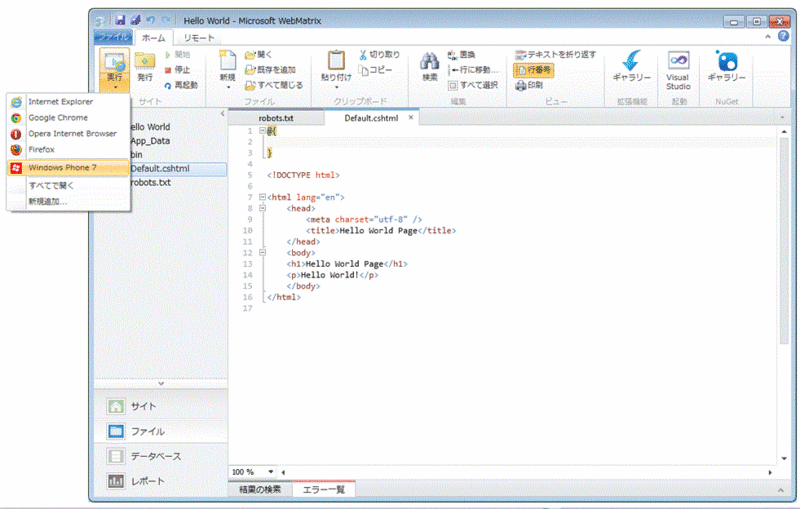Open the 新規 button dropdown arrow
Image resolution: width=800 pixels, height=509 pixels.
pyautogui.click(x=228, y=87)
